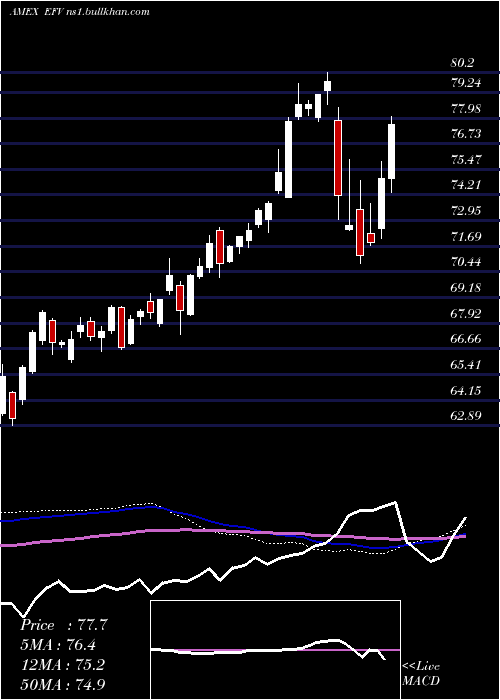Click the 65.41 price axis label
The width and height of the screenshot is (500, 700).
(466, 365)
